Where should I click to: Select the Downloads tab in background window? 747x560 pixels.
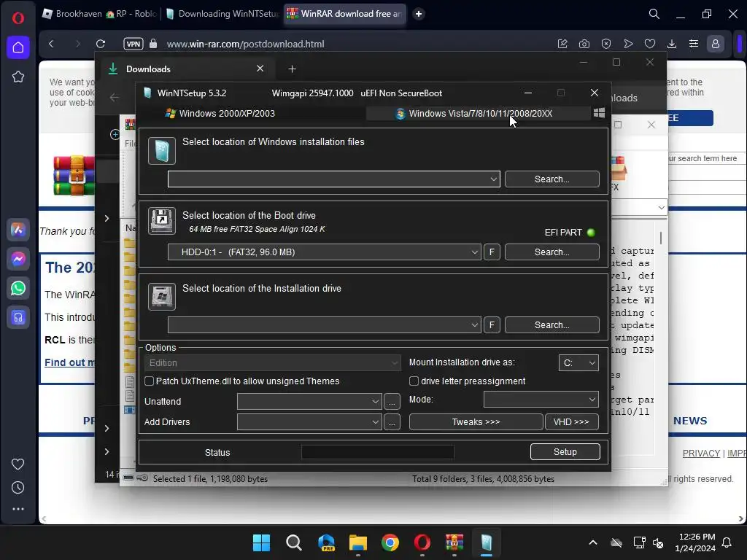coord(186,69)
